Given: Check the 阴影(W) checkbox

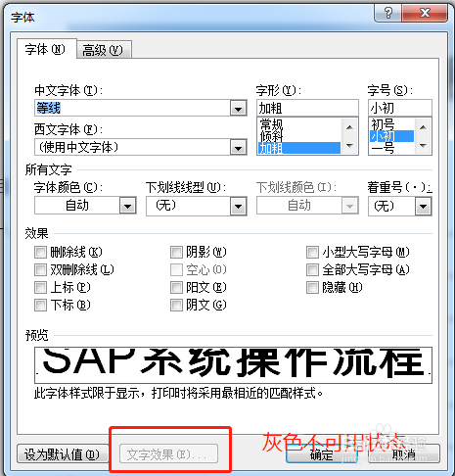Looking at the screenshot, I should (176, 252).
